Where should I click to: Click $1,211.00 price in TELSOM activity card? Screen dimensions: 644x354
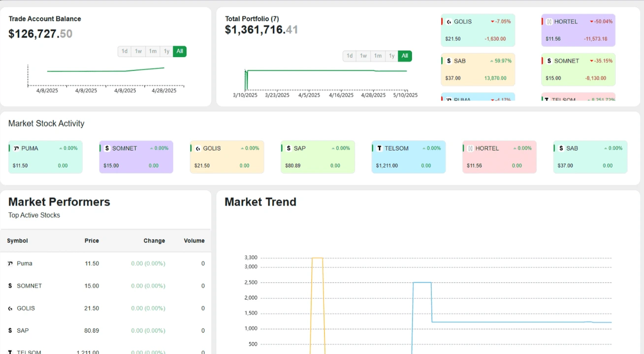tap(387, 166)
